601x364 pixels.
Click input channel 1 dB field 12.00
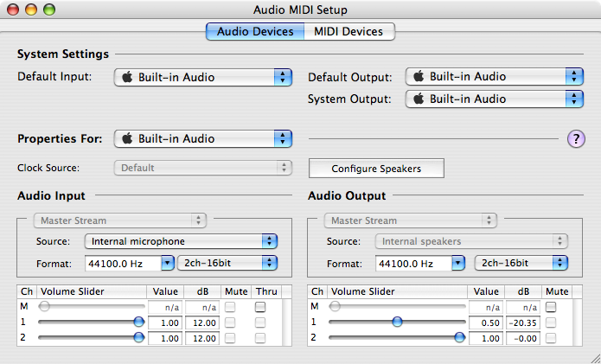point(202,323)
